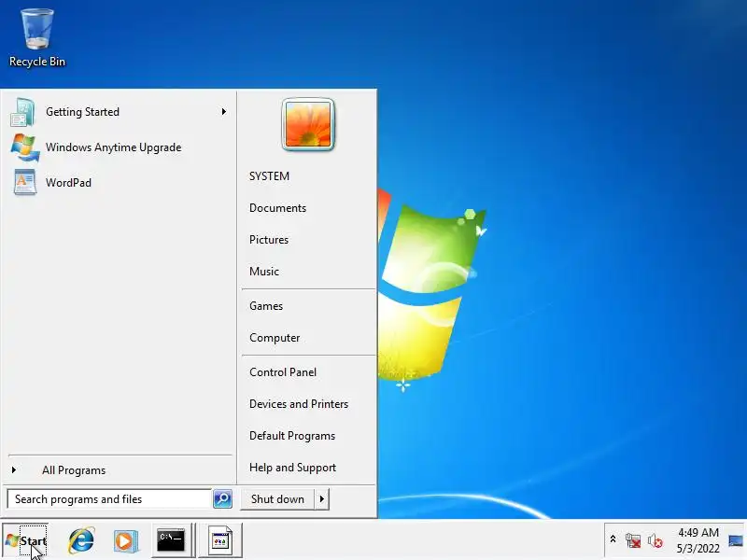
Task: Click the muted speaker volume tray icon
Action: pos(655,540)
